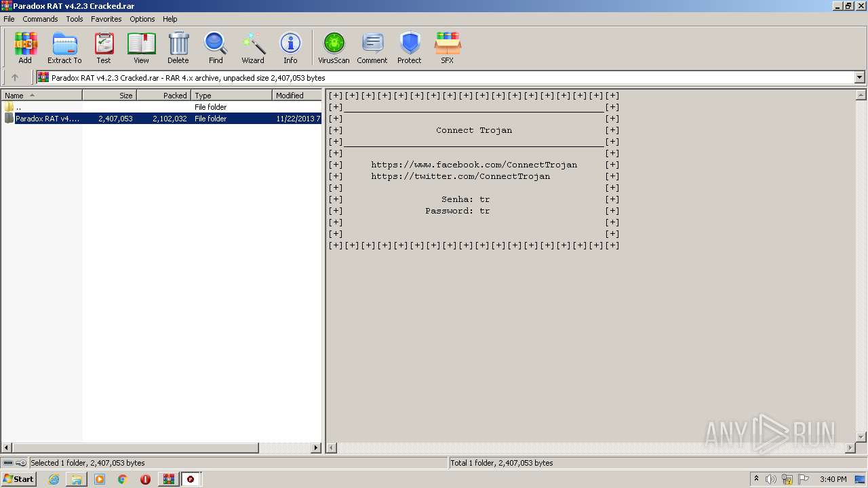Click the taskbar clock 3:40 PM
The height and width of the screenshot is (488, 868).
click(x=833, y=479)
